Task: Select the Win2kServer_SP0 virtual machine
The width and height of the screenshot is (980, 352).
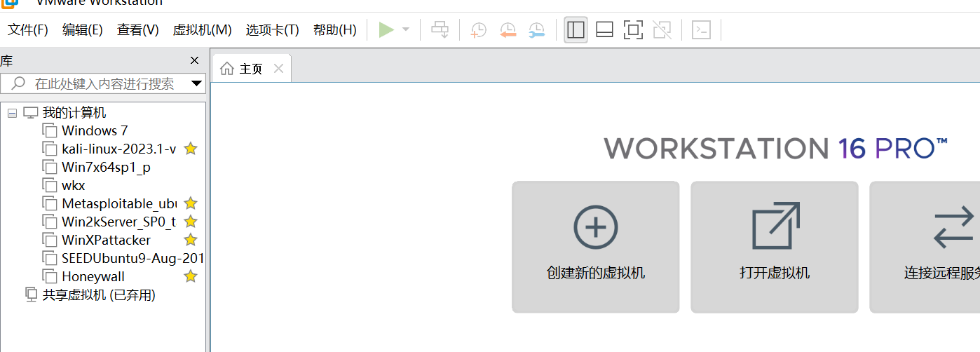Action: pos(119,222)
